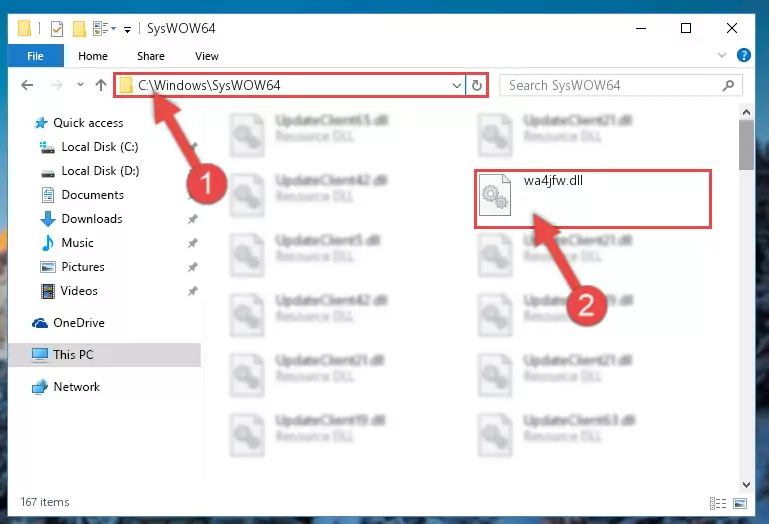Open Local Disk (D:) in sidebar
Viewport: 769px width, 524px height.
pos(100,171)
